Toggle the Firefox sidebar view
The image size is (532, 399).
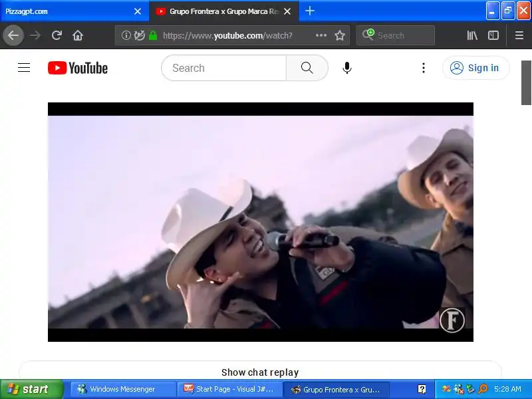pos(493,35)
